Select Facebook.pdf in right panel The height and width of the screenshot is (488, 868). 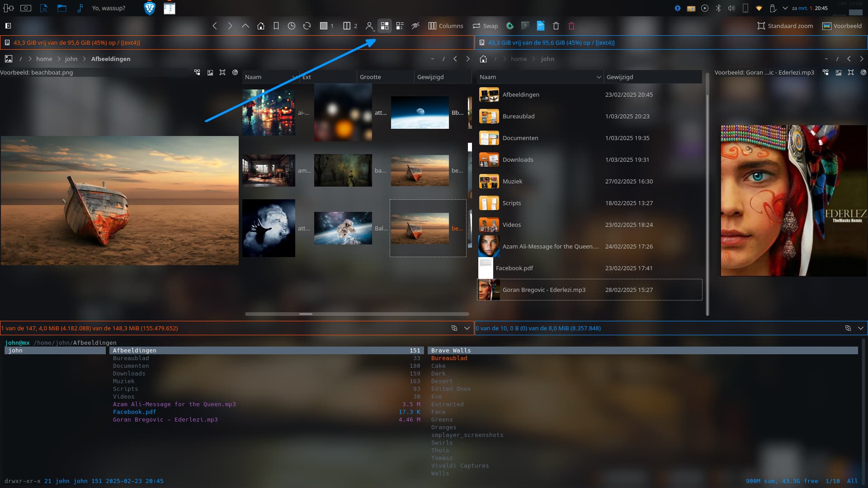tap(590, 268)
